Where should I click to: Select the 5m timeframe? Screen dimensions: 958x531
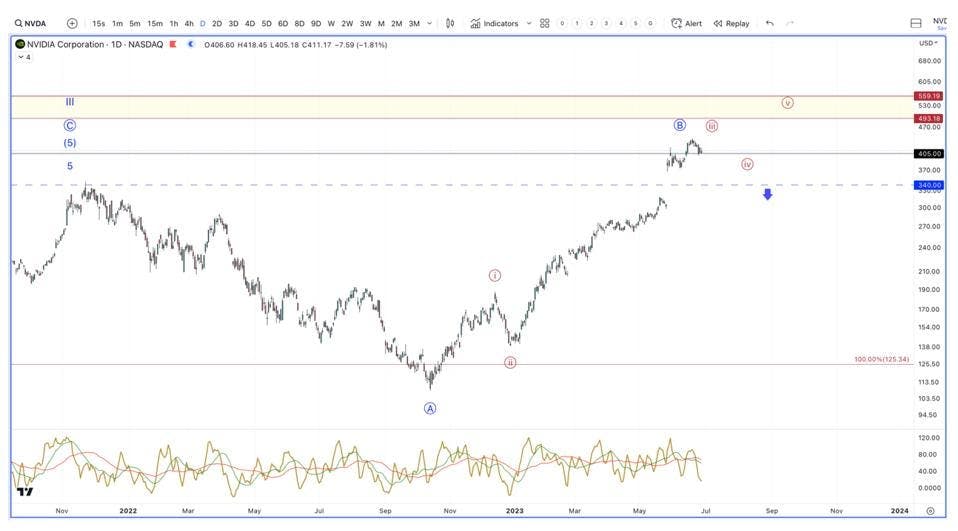[x=135, y=23]
